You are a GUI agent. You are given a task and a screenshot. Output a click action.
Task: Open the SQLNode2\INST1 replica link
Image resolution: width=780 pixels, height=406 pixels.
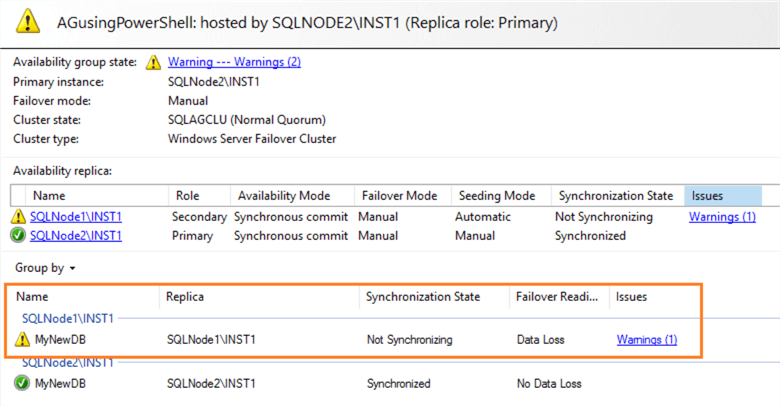pos(76,236)
